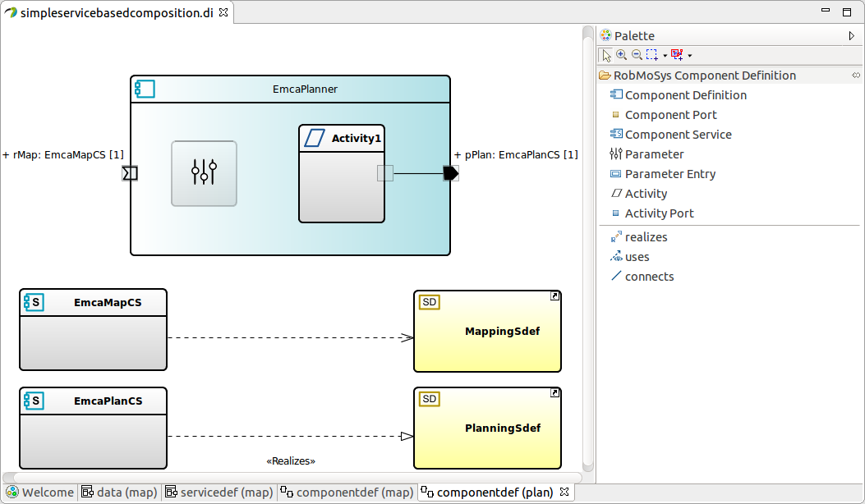Click the horizontal scrollbar under the diagram
This screenshot has width=865, height=504.
[x=296, y=477]
